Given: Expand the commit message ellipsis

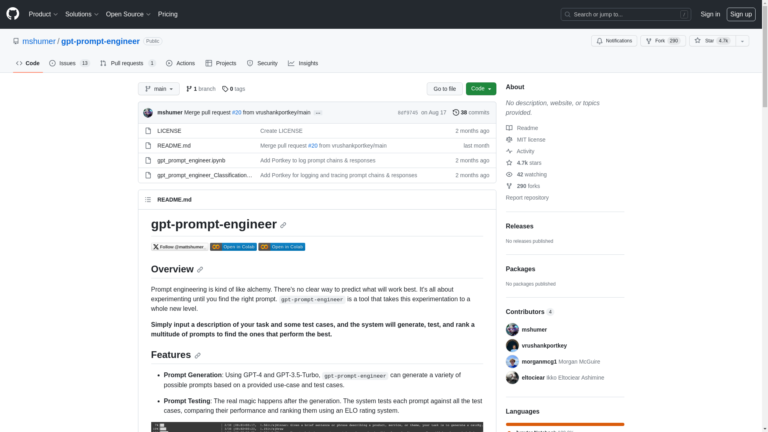Looking at the screenshot, I should click(x=318, y=113).
